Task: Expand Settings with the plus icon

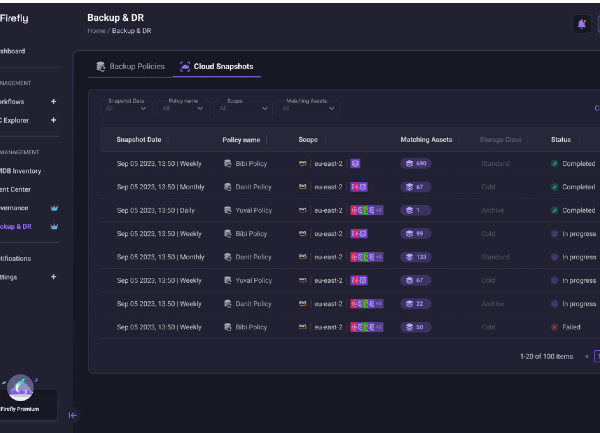Action: [x=54, y=277]
